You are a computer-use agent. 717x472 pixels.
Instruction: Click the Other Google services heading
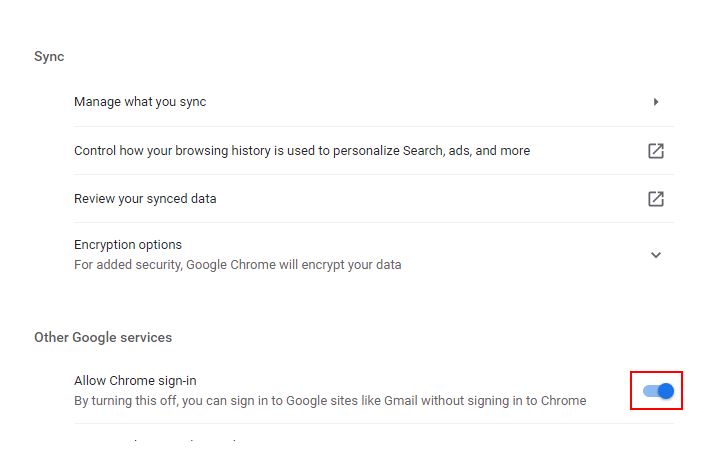103,338
